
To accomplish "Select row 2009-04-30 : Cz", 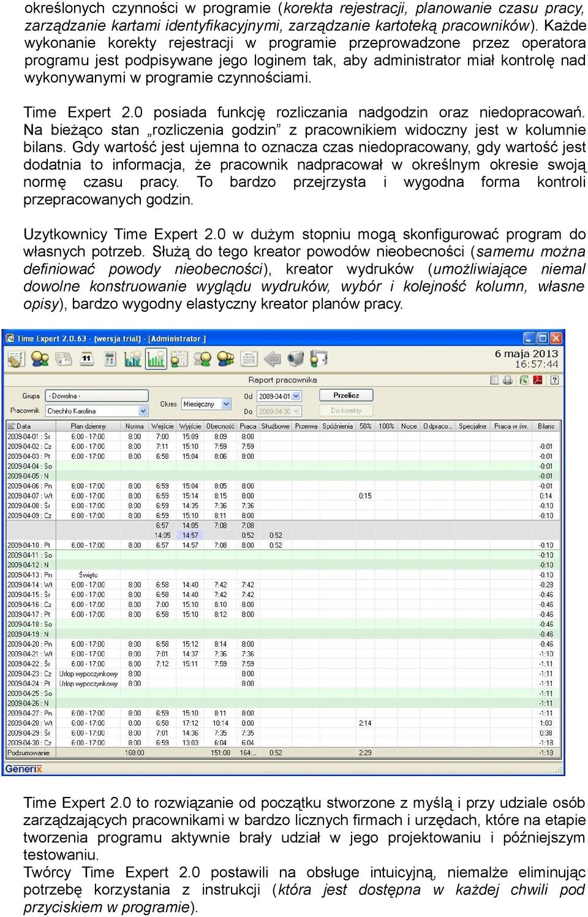I will point(284,743).
